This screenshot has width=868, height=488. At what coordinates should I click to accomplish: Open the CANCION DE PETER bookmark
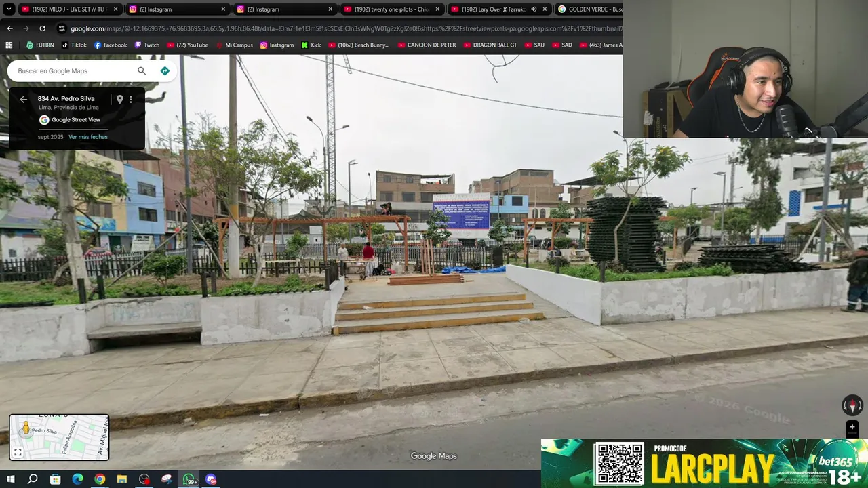(427, 45)
